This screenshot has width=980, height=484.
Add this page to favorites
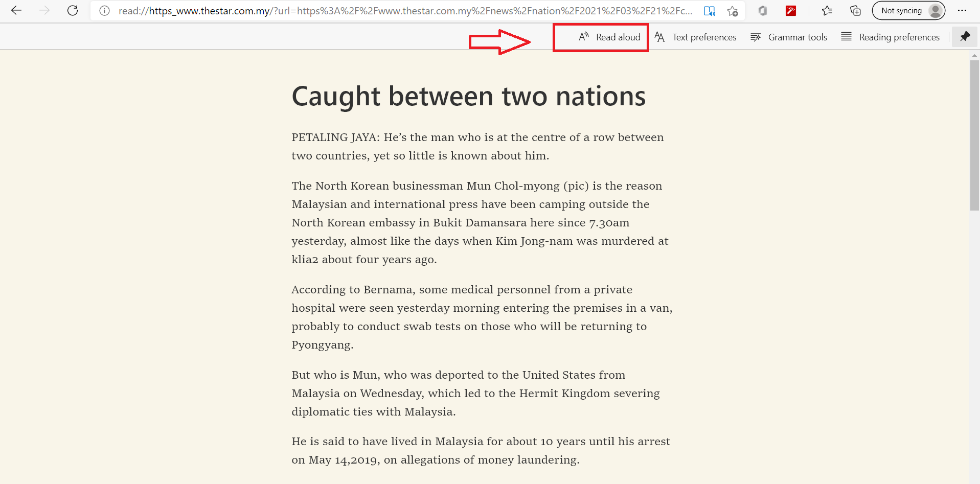[x=733, y=11]
